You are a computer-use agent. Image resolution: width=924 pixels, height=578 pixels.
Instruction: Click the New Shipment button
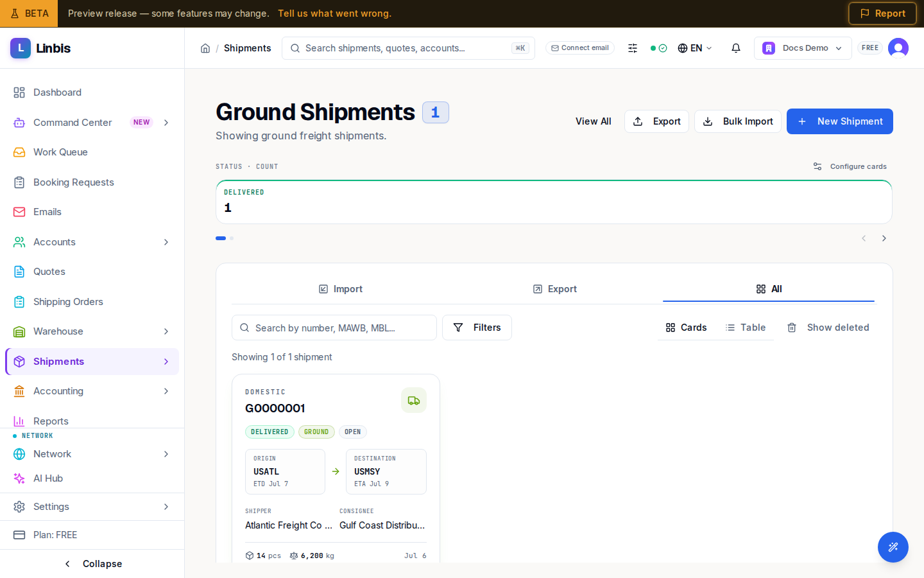pyautogui.click(x=840, y=121)
